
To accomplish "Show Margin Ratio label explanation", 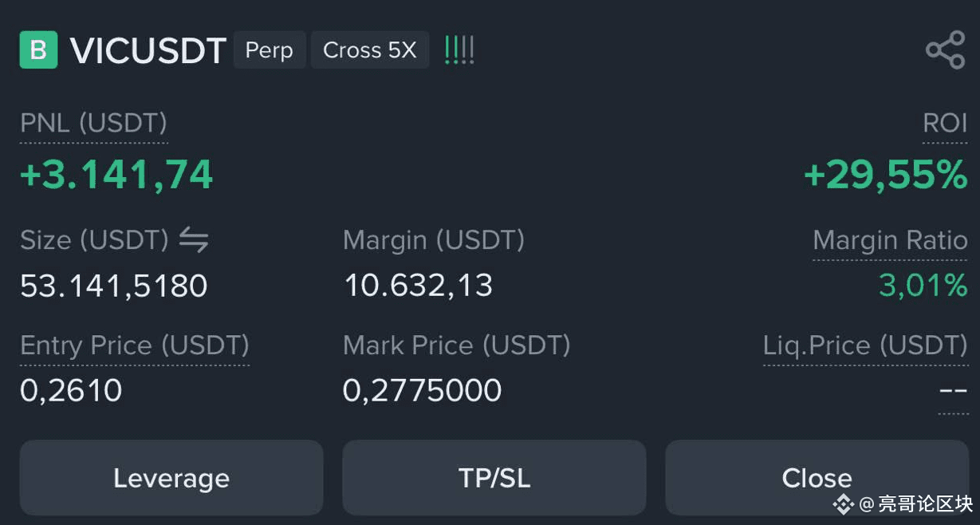I will coord(890,240).
